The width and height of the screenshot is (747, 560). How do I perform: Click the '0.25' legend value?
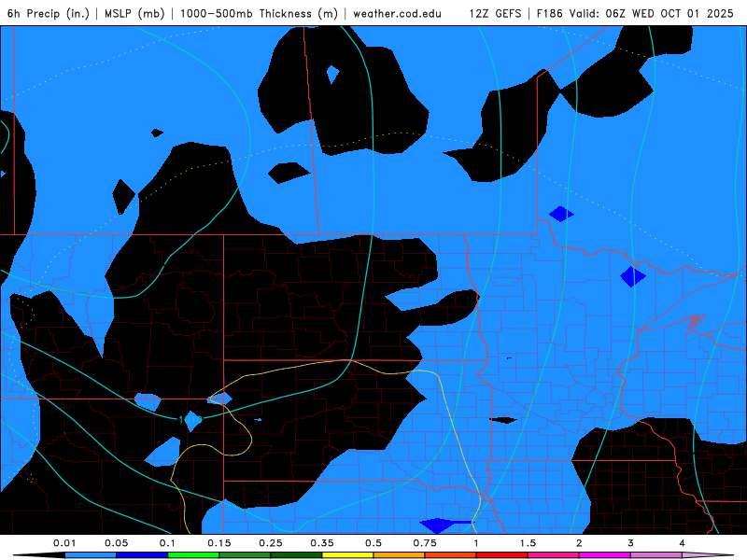point(271,543)
